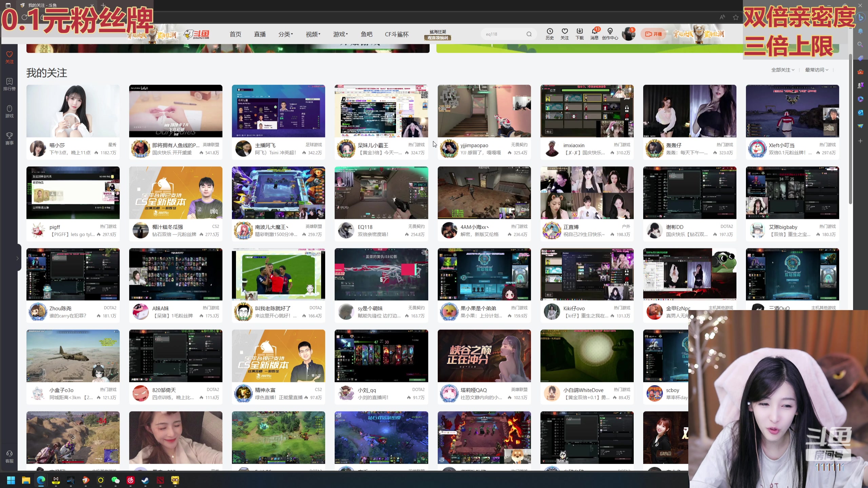Click the 开播 start streaming button
Viewport: 868px width, 488px height.
click(x=653, y=34)
